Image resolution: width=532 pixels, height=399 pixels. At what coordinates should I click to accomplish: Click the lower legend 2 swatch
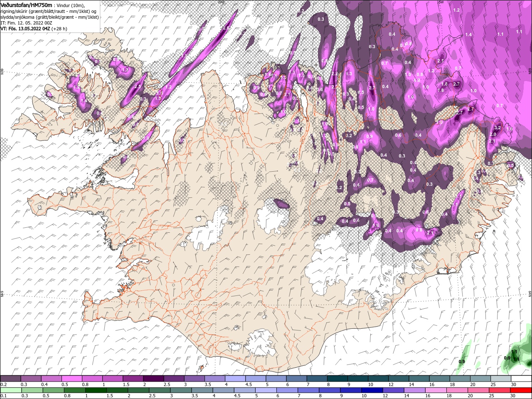point(138,390)
